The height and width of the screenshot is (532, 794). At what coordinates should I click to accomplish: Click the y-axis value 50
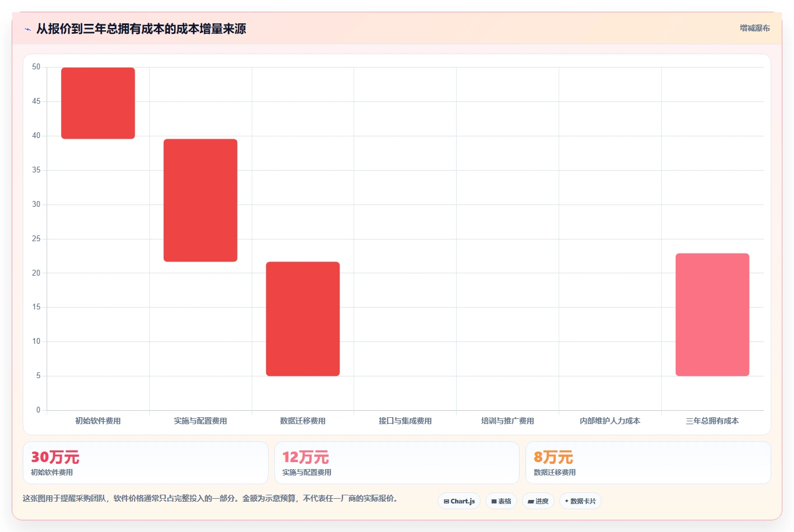[x=36, y=67]
